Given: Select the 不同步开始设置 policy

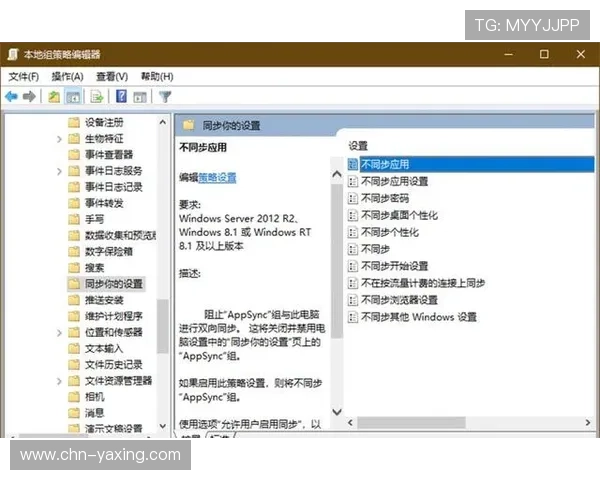Looking at the screenshot, I should pyautogui.click(x=395, y=266).
